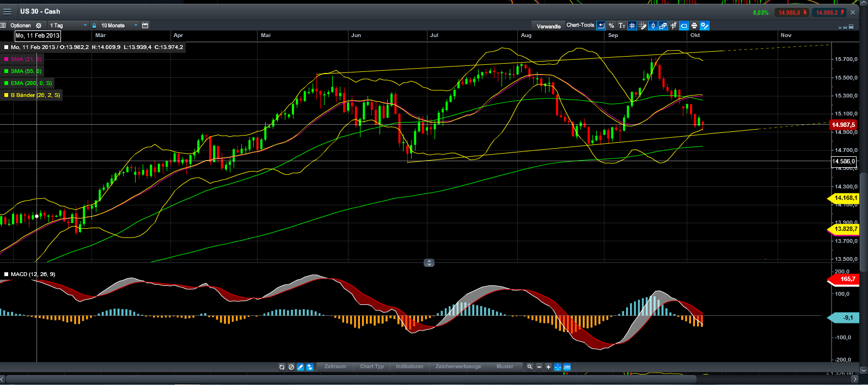Open the Verwandte tab
Image resolution: width=868 pixels, height=385 pixels.
click(x=549, y=26)
